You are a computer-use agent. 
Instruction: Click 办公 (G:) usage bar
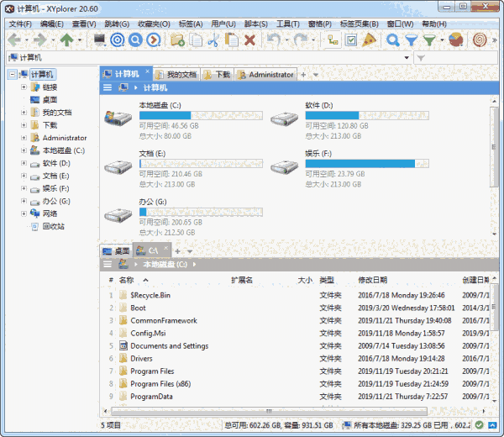[201, 212]
